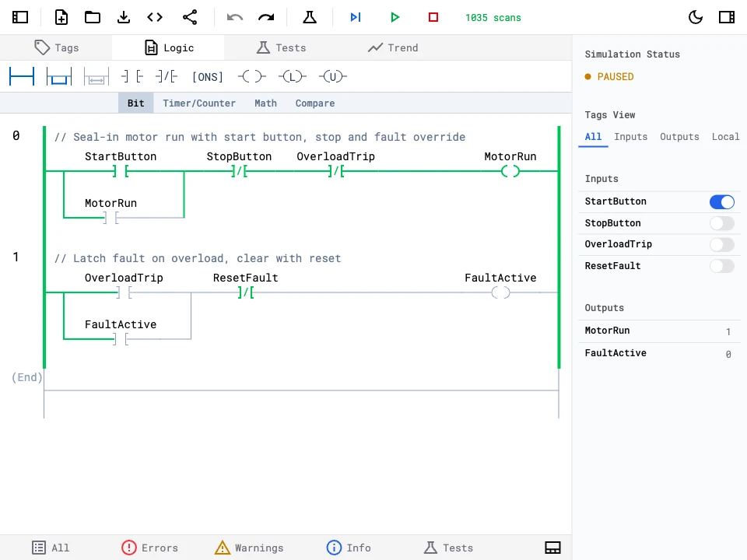Switch to the Timer/Counter instruction tab
The width and height of the screenshot is (747, 560).
pyautogui.click(x=199, y=103)
